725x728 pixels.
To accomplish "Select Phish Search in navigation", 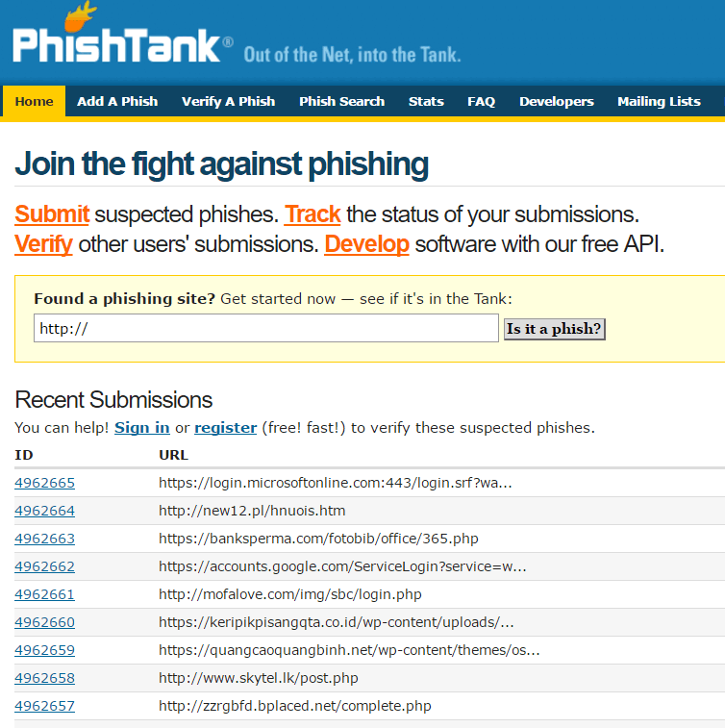I will point(341,101).
